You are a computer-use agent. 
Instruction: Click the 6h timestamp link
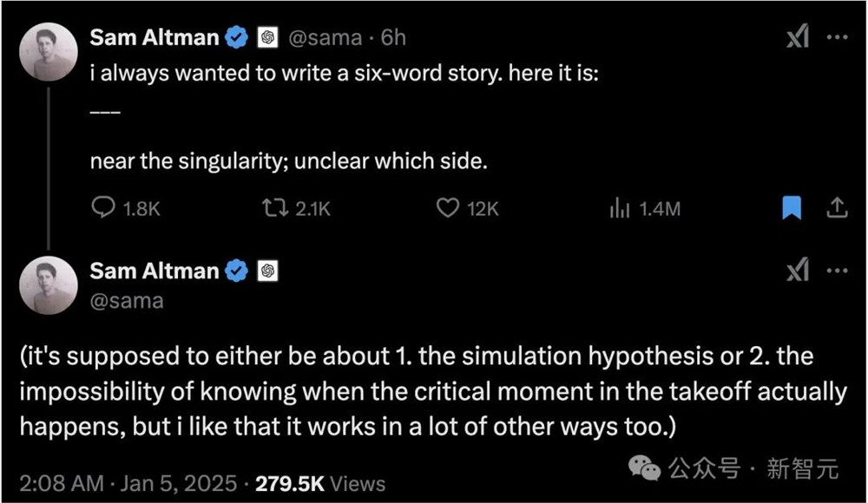point(393,38)
